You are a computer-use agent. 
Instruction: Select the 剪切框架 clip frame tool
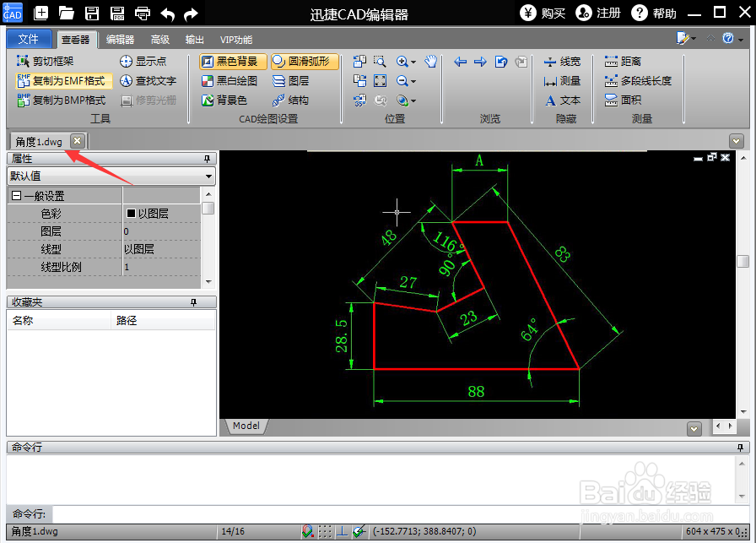(x=45, y=62)
